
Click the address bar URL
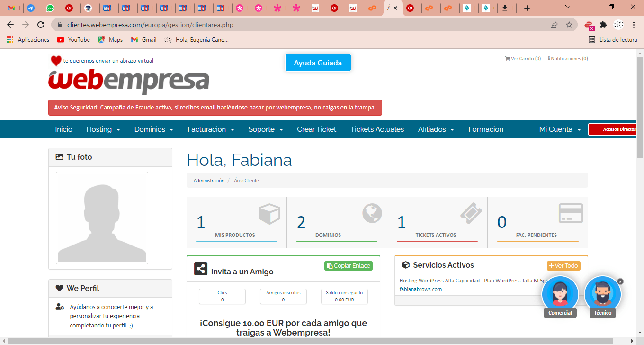click(150, 25)
